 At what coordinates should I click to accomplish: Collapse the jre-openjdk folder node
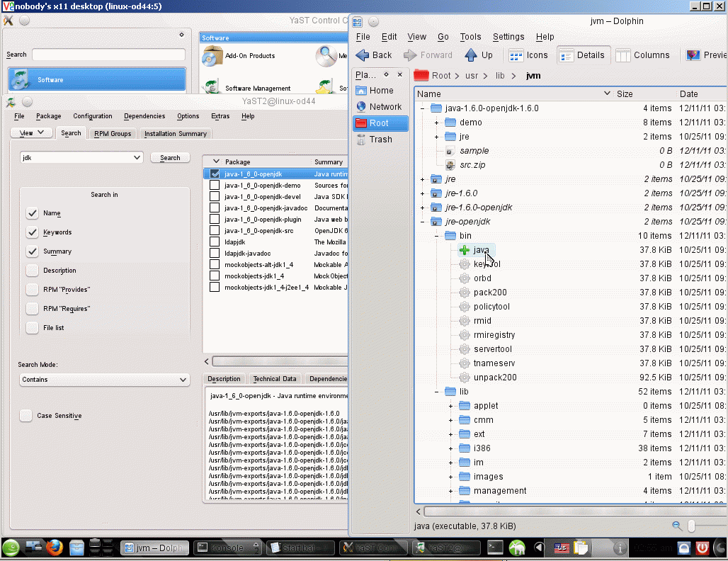click(423, 222)
